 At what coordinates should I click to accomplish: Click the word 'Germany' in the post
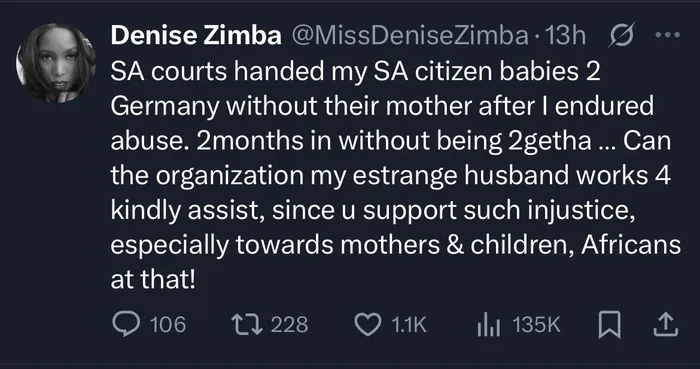click(165, 108)
